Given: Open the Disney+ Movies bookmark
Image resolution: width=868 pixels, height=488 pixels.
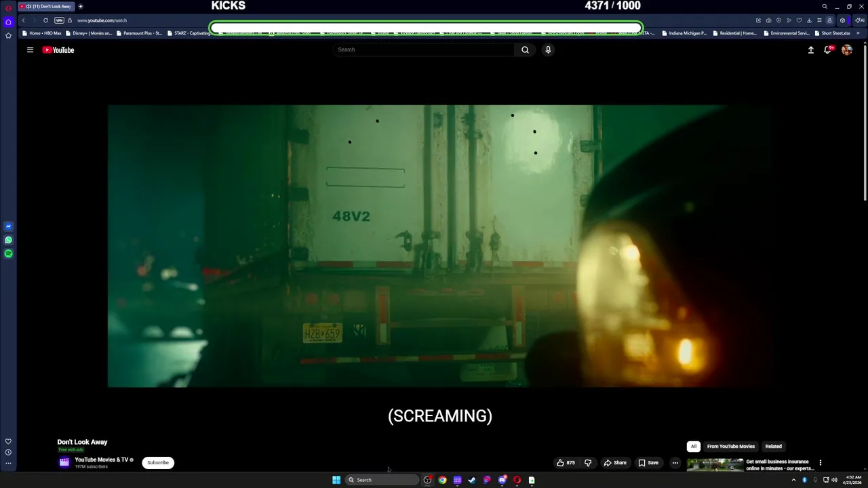Looking at the screenshot, I should coord(89,33).
